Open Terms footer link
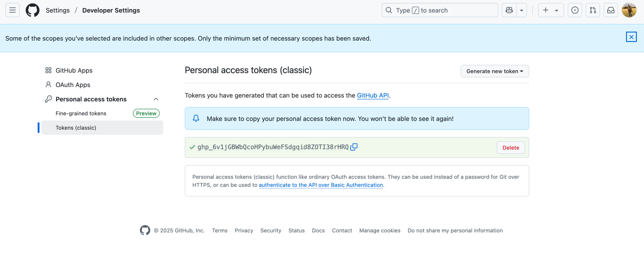 point(220,231)
